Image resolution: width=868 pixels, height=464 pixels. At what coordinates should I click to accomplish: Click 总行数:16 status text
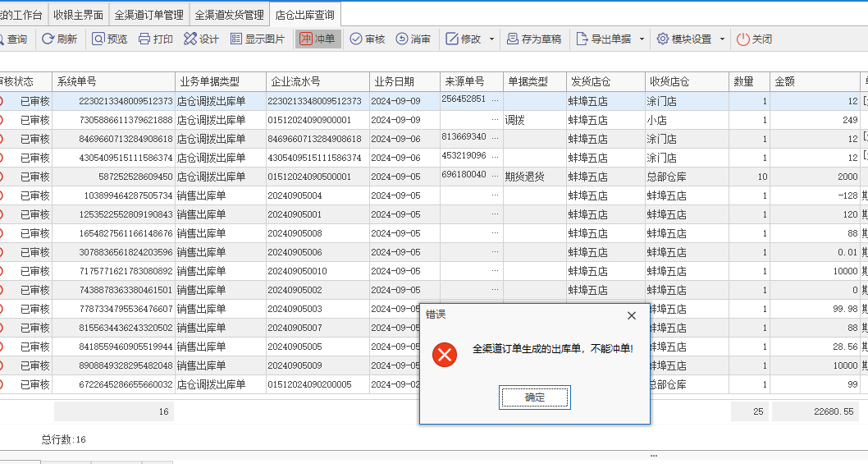pos(64,439)
